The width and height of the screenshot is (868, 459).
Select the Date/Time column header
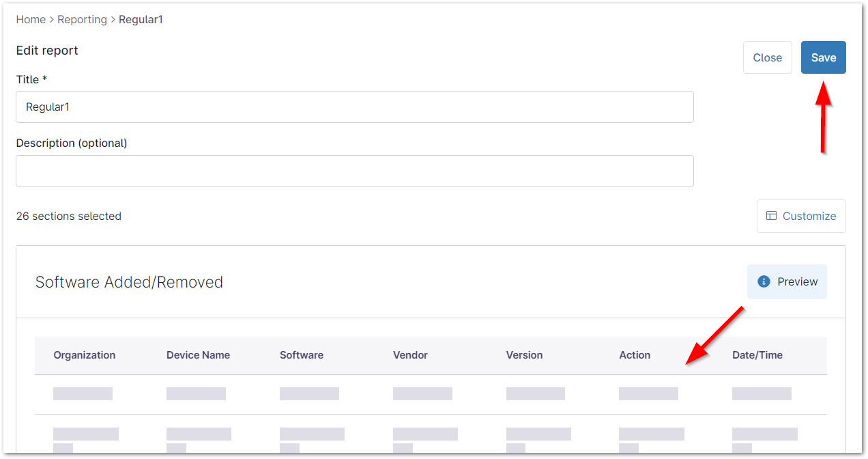[x=757, y=355]
